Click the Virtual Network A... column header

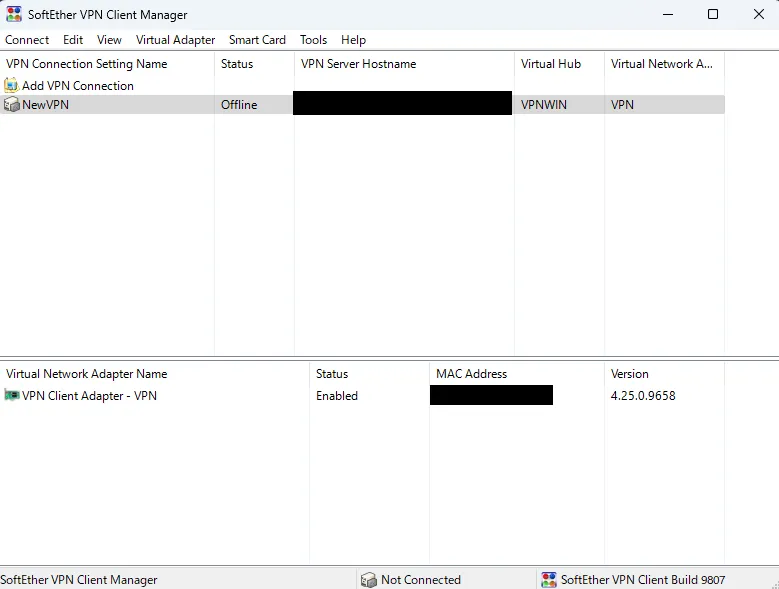(x=664, y=64)
